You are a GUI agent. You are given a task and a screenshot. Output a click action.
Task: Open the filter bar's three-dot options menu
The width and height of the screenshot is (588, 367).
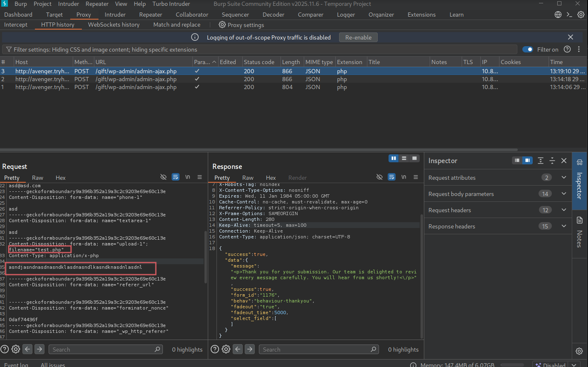coord(579,50)
